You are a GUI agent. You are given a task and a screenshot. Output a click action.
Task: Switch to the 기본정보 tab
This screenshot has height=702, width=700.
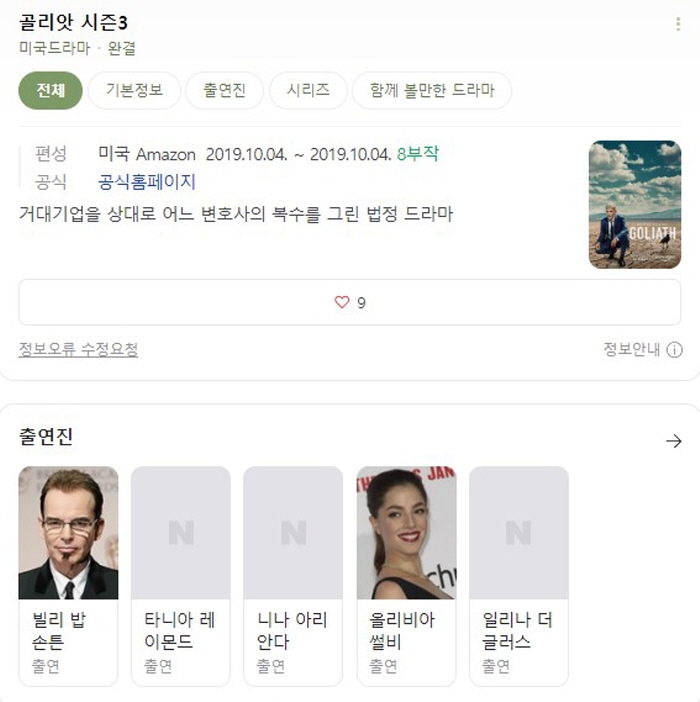(134, 90)
